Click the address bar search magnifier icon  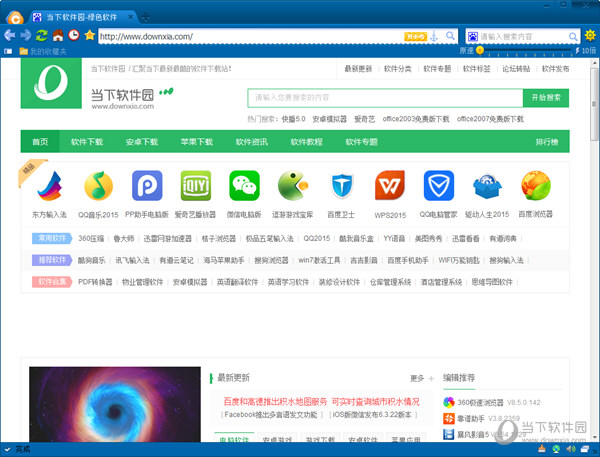point(450,36)
